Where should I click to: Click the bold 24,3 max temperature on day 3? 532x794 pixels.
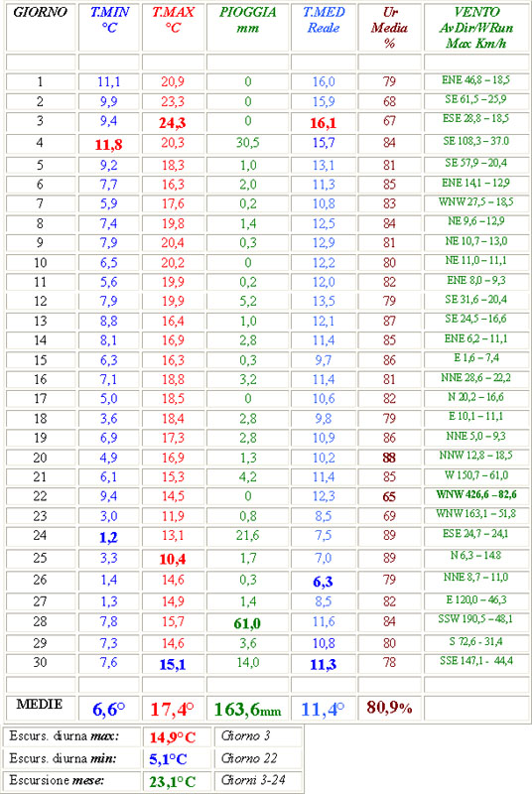pos(173,123)
